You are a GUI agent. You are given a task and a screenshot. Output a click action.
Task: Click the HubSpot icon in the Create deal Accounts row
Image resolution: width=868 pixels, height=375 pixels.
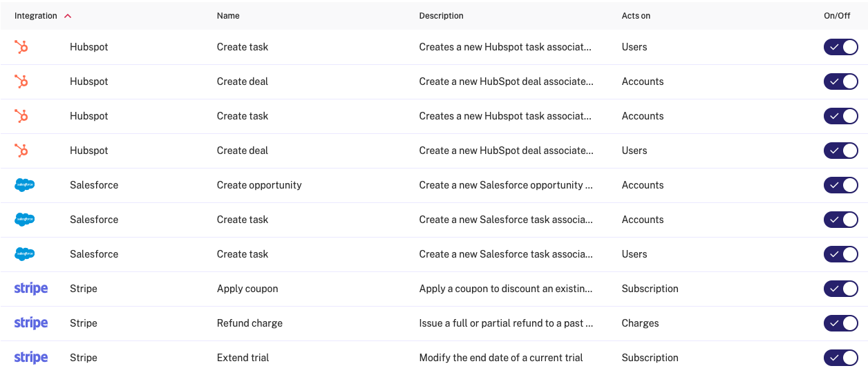(x=21, y=81)
